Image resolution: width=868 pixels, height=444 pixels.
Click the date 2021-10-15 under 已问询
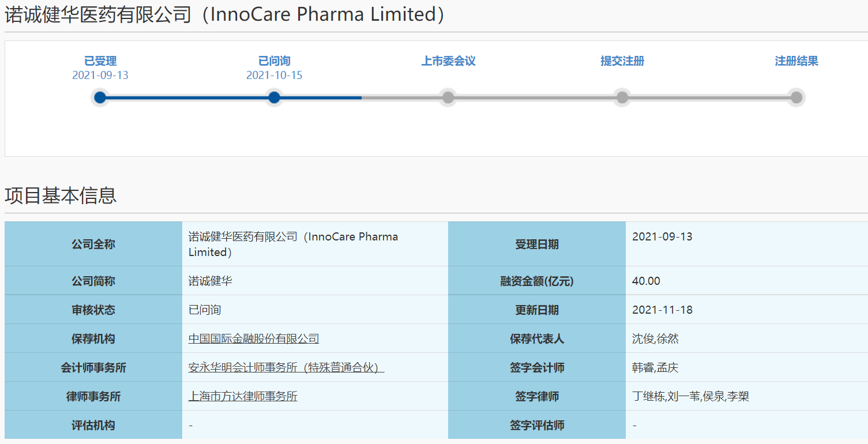(275, 76)
